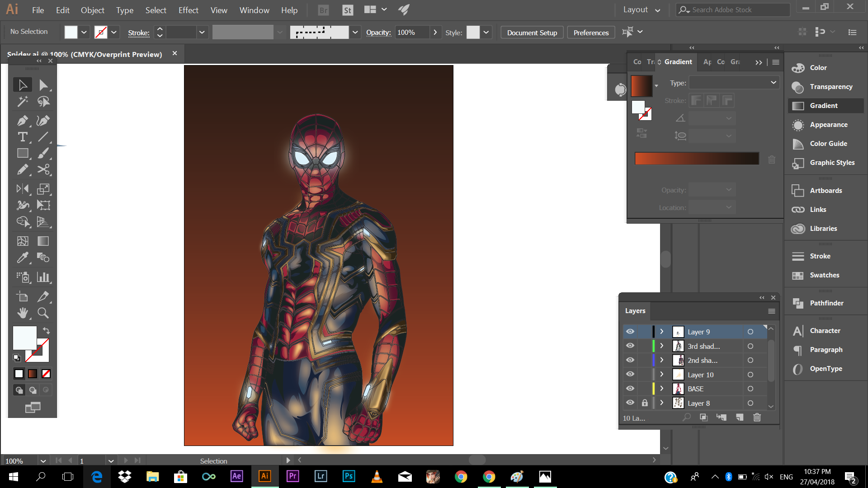Screen dimensions: 868x488
Task: Pick the Shape Builder tool
Action: point(23,221)
